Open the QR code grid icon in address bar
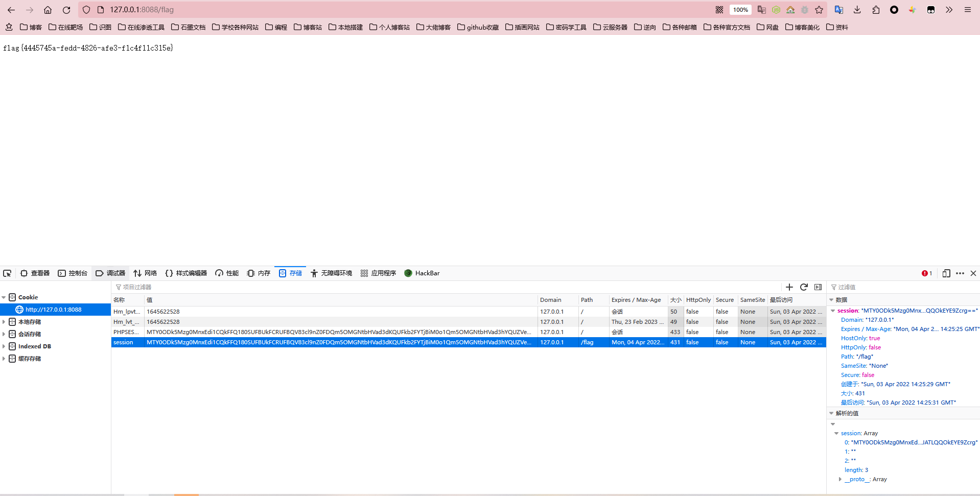The width and height of the screenshot is (980, 496). [719, 10]
